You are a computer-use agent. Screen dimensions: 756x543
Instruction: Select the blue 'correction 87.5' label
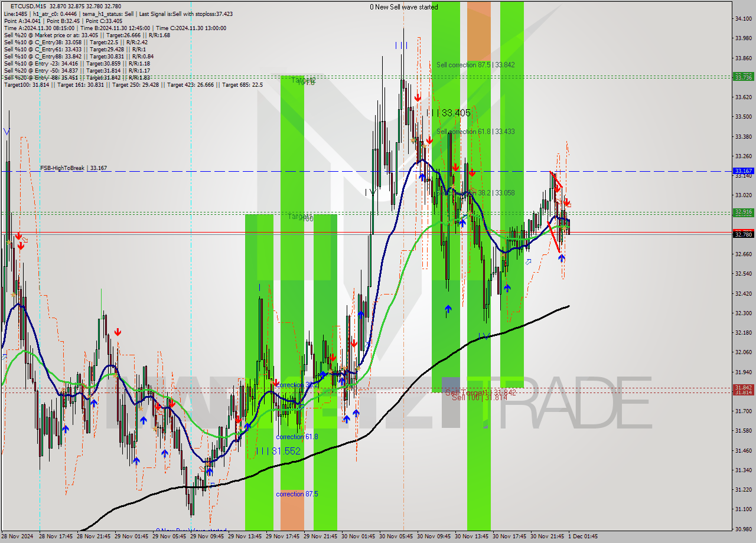(x=297, y=494)
